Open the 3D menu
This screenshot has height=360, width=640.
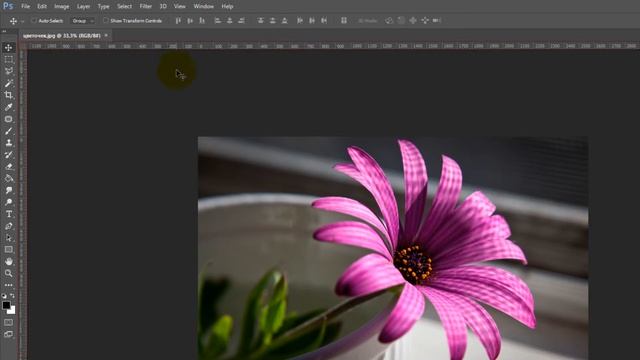163,7
